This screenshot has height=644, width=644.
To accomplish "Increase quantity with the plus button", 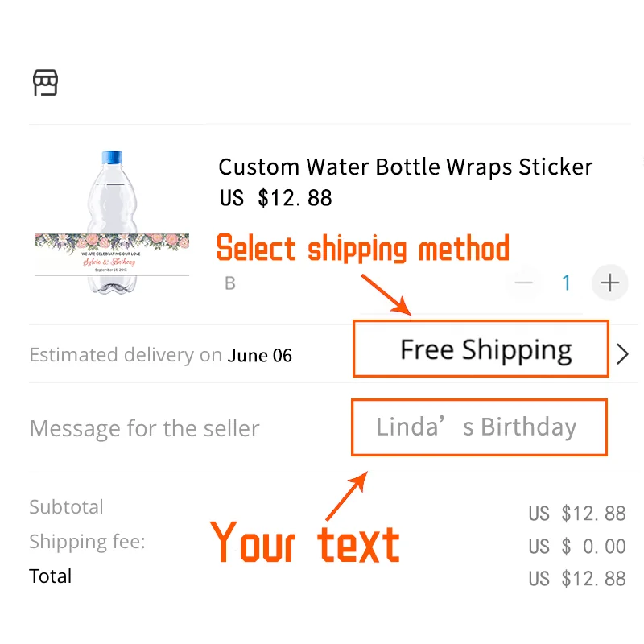I will tap(610, 283).
